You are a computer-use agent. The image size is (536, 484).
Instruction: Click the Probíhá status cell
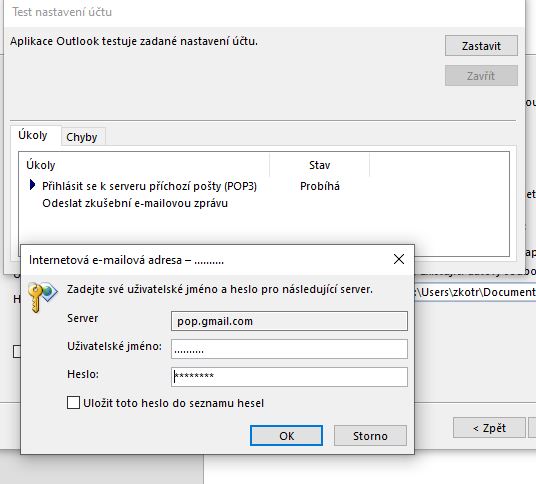[x=320, y=186]
